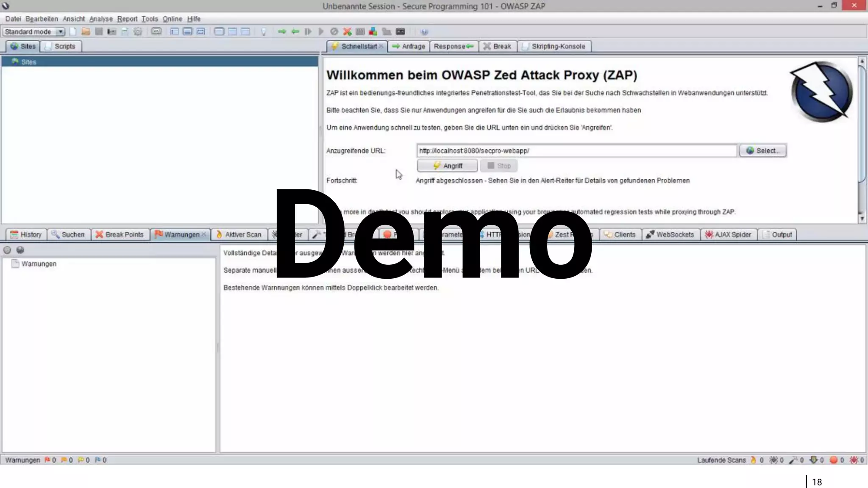The image size is (868, 488).
Task: Select the Warnungen tree folder item
Action: pyautogui.click(x=39, y=264)
